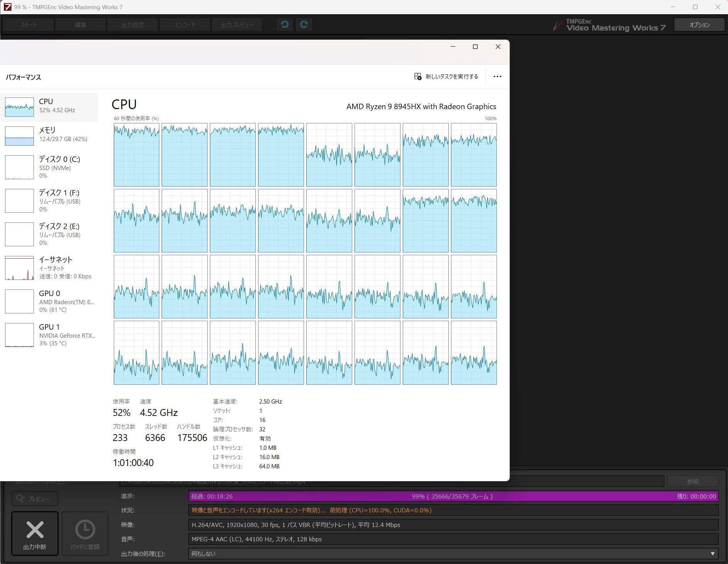Open the オプション options button
Screen dimensions: 728x564
[x=699, y=25]
